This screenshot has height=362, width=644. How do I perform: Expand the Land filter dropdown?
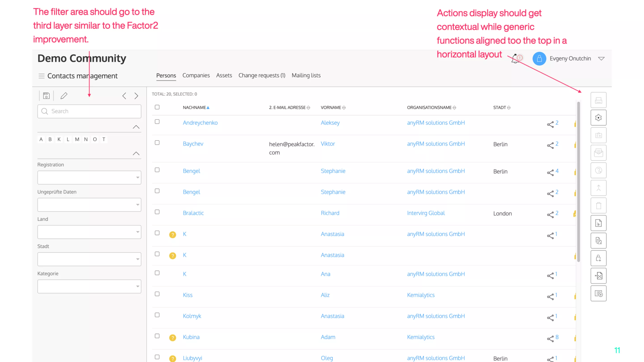(89, 232)
